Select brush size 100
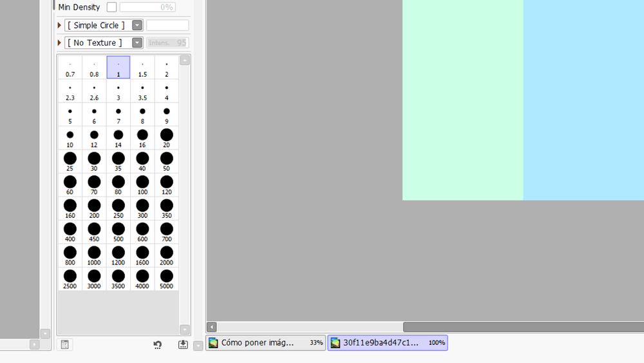644x363 pixels. coord(142,185)
